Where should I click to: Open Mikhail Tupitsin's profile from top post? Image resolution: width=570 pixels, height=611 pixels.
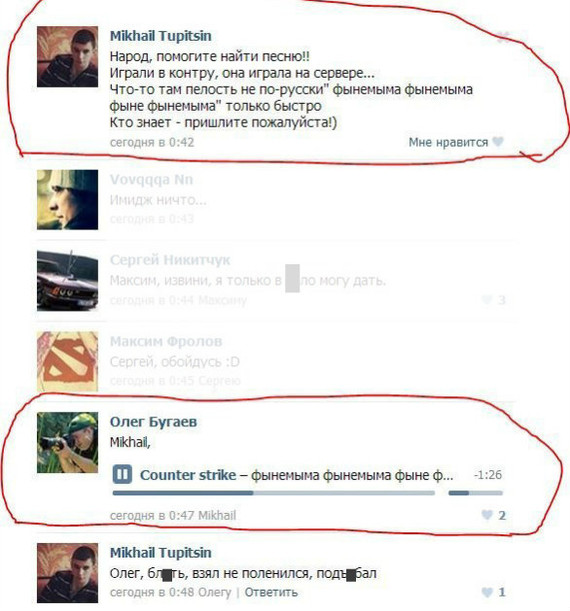161,36
